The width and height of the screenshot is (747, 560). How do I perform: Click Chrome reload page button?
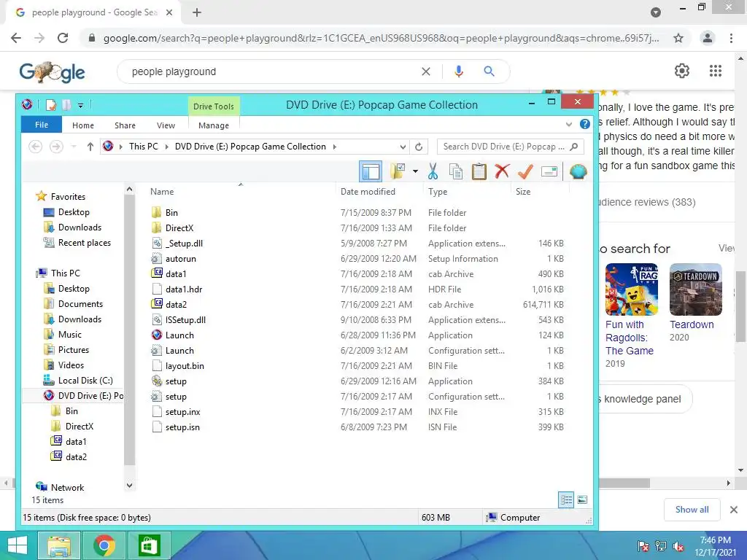click(63, 38)
